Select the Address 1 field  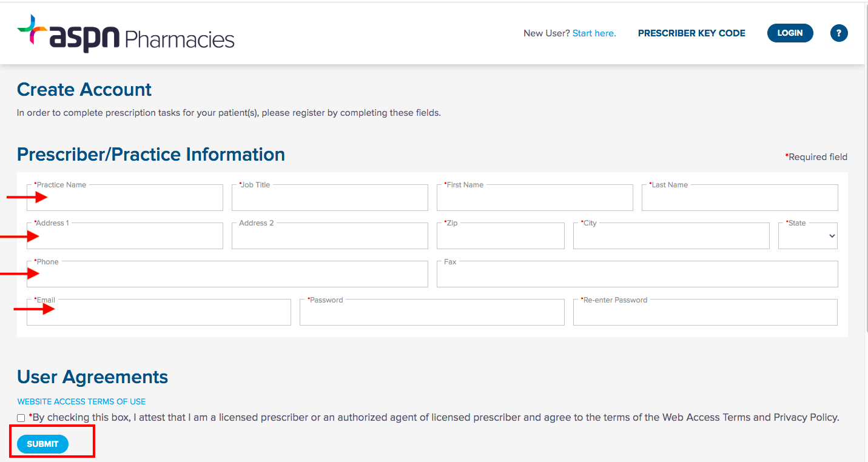[124, 235]
